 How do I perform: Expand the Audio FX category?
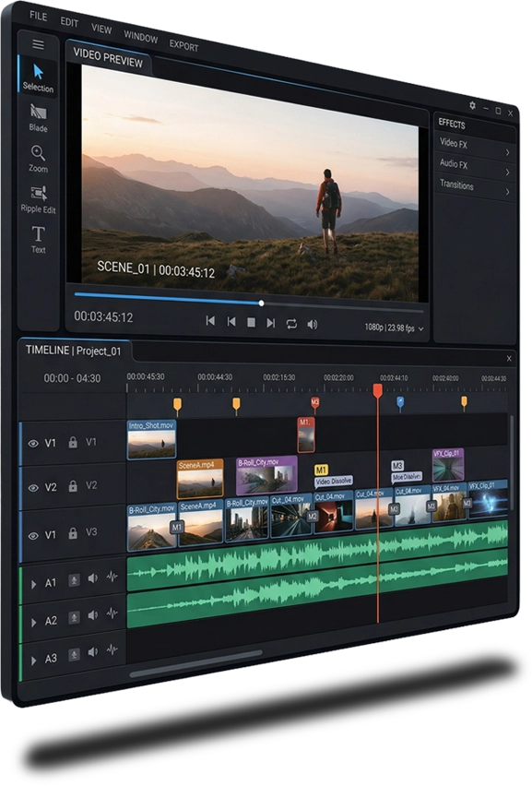point(475,167)
